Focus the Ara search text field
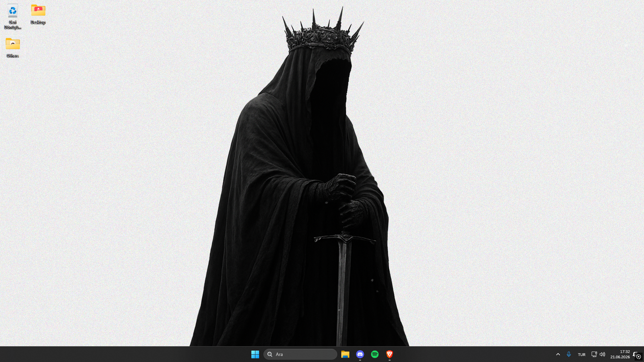644x362 pixels. tap(300, 354)
